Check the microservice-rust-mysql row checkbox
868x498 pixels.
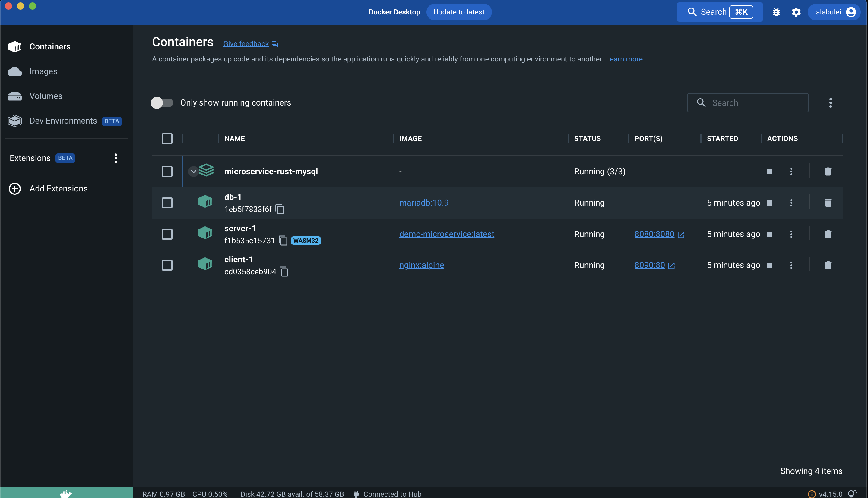coord(167,171)
